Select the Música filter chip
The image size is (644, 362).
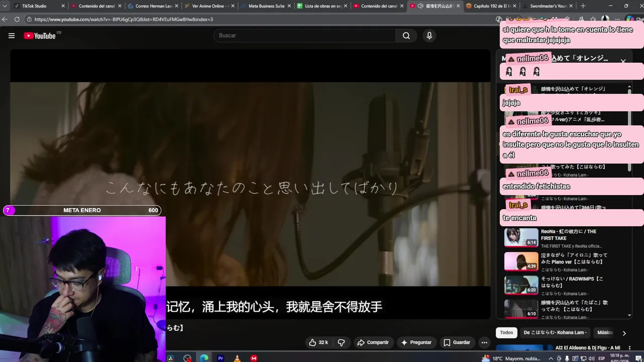(x=605, y=332)
